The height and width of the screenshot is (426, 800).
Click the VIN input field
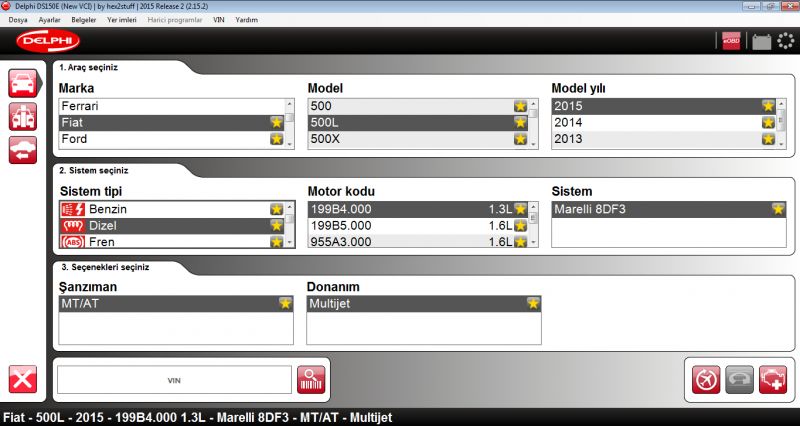(174, 380)
